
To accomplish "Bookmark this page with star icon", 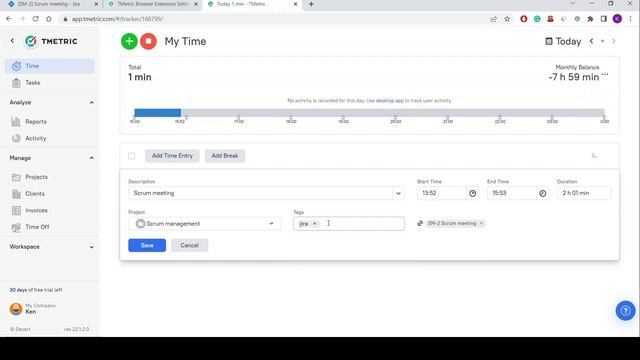I will pyautogui.click(x=507, y=19).
